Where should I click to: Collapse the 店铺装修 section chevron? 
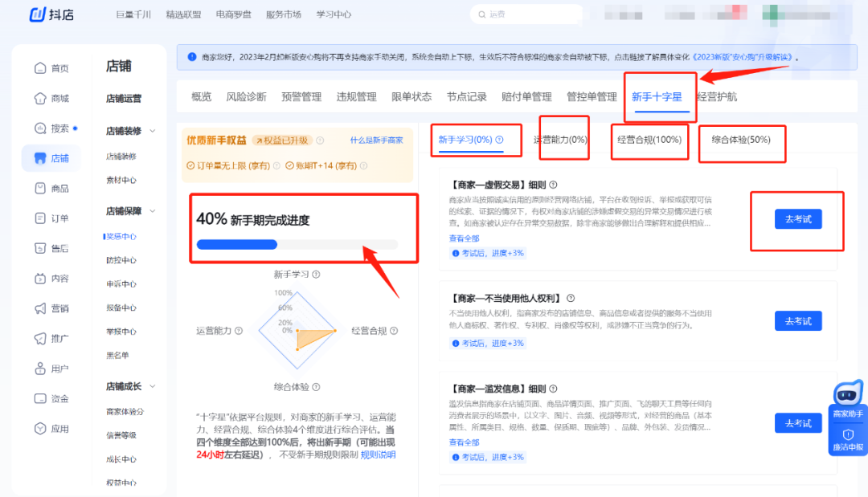click(152, 128)
